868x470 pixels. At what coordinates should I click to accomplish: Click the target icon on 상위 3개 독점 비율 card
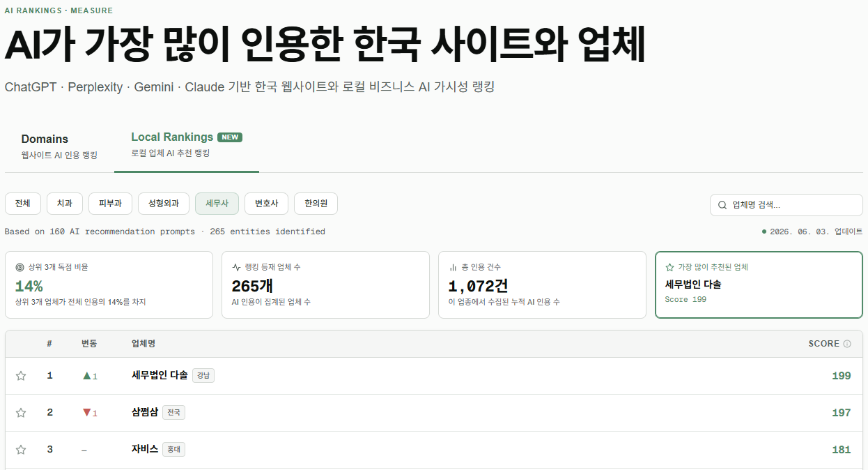[19, 267]
